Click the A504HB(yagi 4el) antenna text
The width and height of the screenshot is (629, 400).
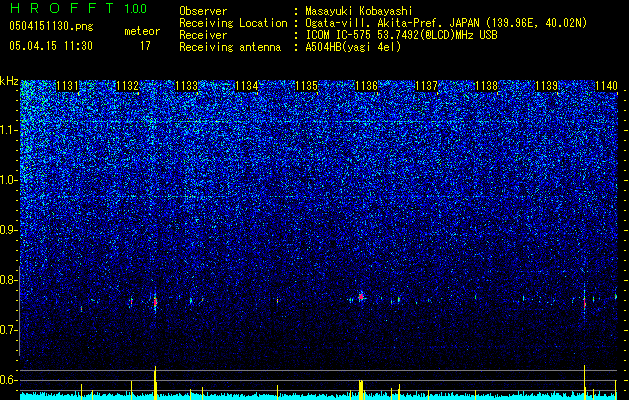coord(353,47)
